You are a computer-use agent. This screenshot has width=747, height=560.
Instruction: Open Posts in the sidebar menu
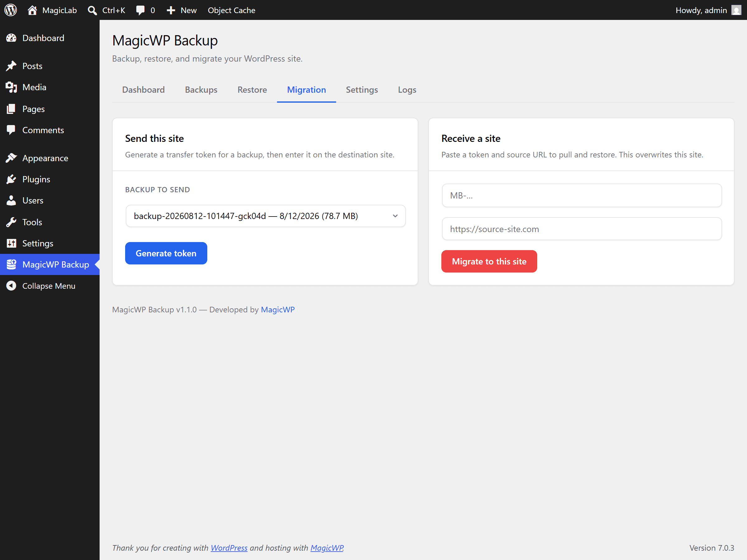point(32,66)
